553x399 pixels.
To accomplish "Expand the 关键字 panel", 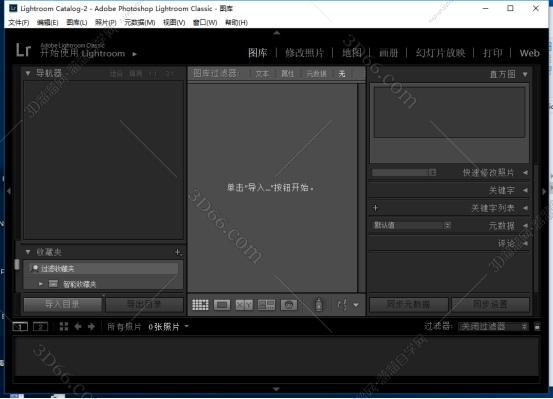I will [x=525, y=190].
